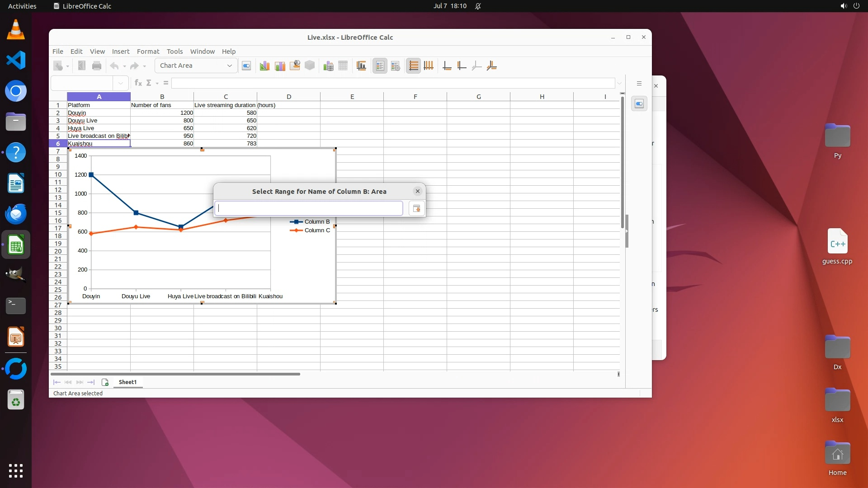Click the range selection shrink button
The image size is (868, 488).
pyautogui.click(x=416, y=208)
